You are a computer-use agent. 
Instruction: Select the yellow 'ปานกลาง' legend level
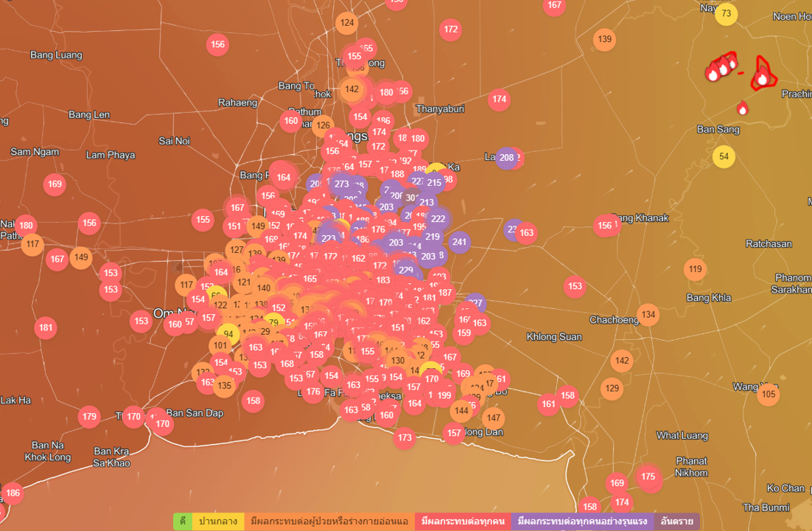pyautogui.click(x=218, y=521)
